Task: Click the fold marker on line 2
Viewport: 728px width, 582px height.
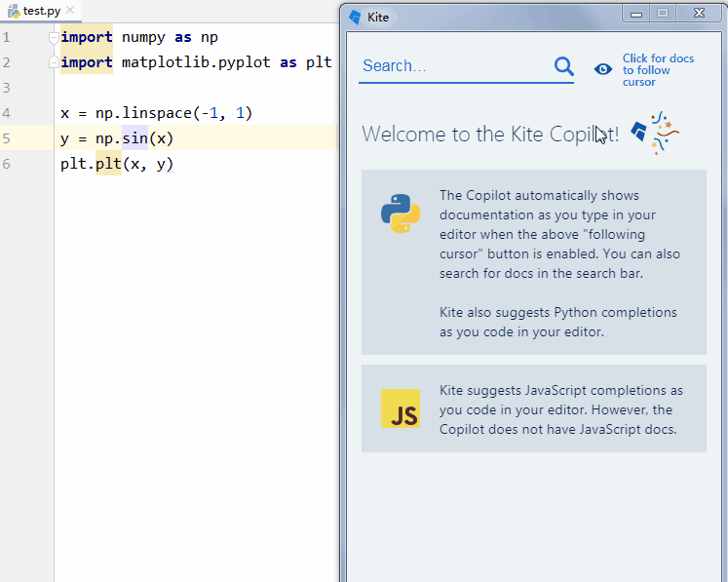Action: (x=54, y=61)
